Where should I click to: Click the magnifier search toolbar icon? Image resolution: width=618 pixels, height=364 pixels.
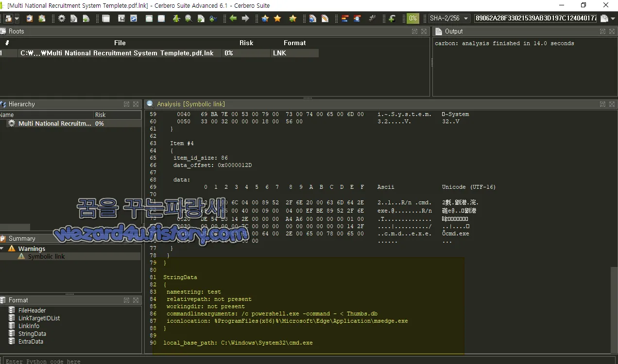click(188, 18)
